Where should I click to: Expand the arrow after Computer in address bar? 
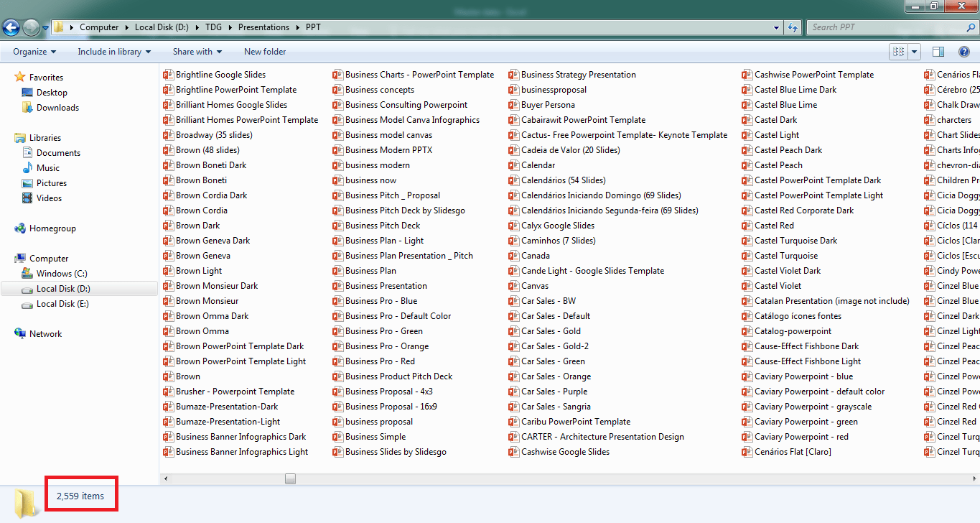click(127, 27)
